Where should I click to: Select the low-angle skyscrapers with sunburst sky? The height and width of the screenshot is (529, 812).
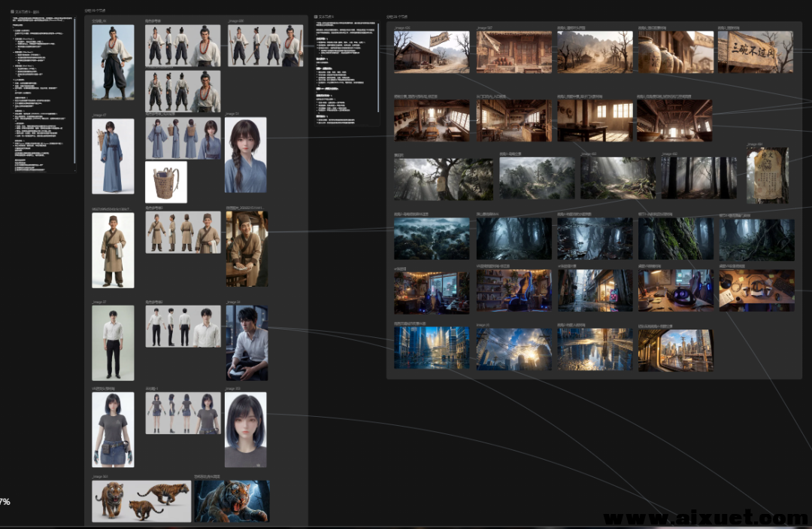(514, 349)
